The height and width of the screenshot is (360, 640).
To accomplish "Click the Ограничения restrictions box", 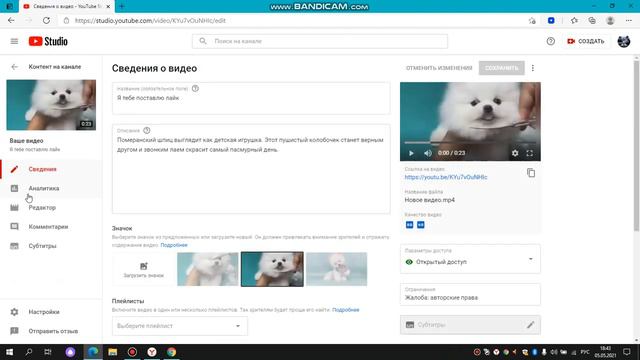I will 470,294.
